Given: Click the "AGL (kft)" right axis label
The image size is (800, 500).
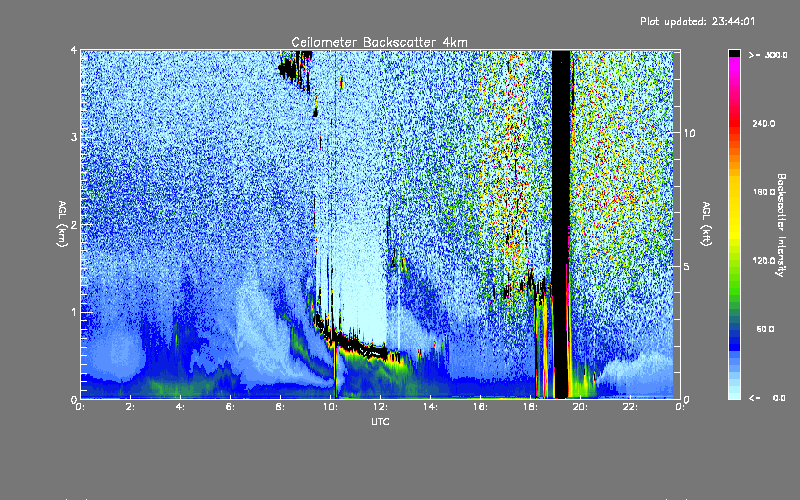Looking at the screenshot, I should (x=706, y=224).
